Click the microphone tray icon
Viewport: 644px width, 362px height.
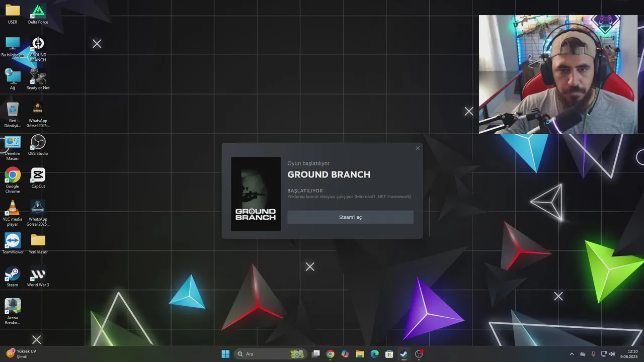click(x=593, y=354)
